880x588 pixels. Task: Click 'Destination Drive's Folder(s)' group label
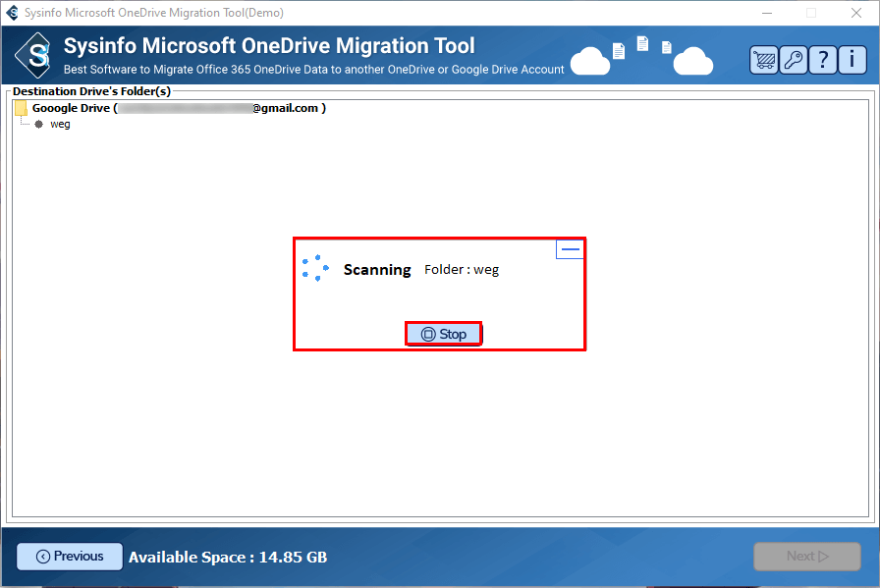pos(91,91)
